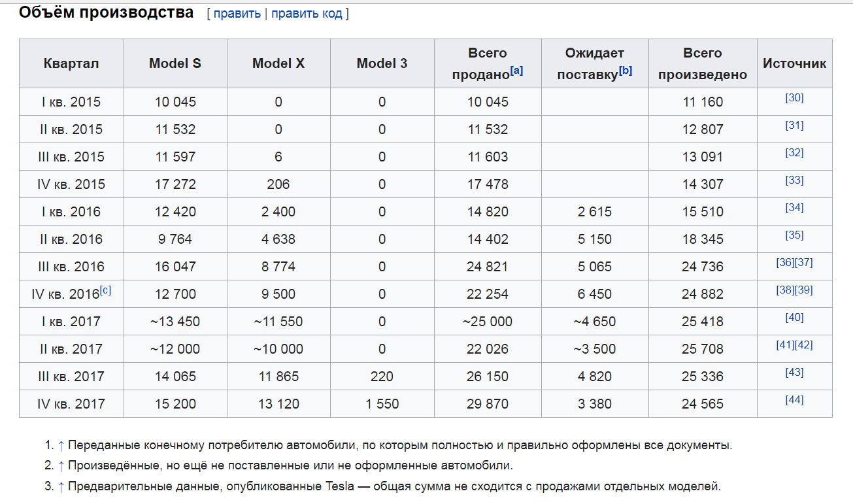
Task: Click the Model S value "~13 450"
Action: click(175, 322)
